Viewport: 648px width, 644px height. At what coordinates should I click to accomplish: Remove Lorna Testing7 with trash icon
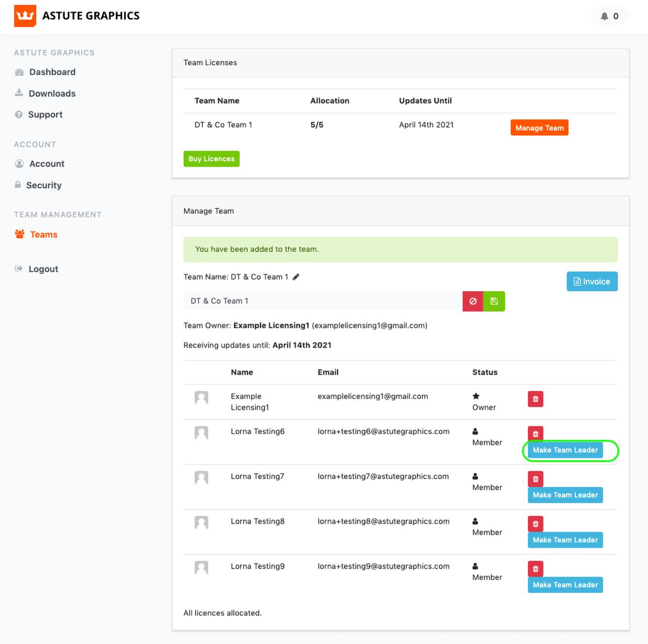[535, 478]
